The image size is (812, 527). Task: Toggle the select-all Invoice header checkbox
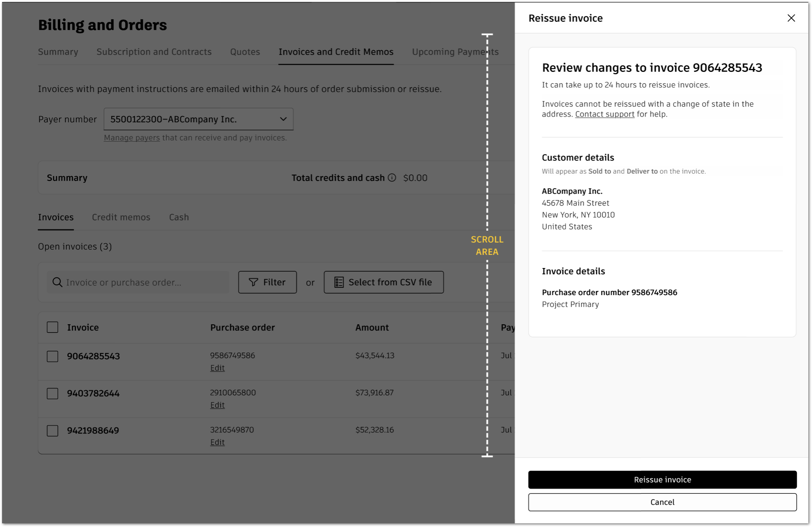point(53,327)
